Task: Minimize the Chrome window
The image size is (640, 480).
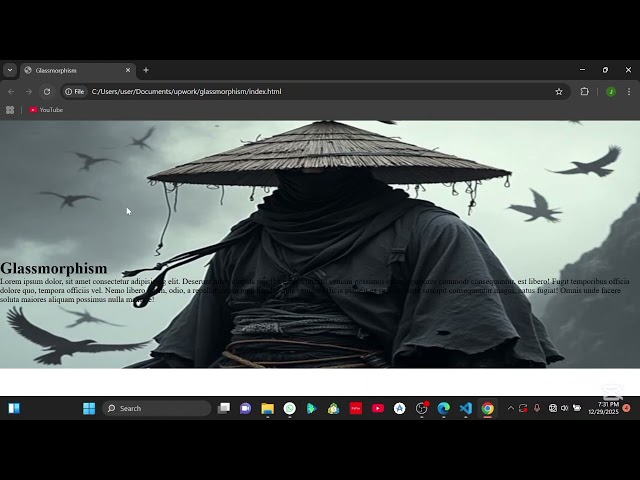Action: click(x=582, y=70)
